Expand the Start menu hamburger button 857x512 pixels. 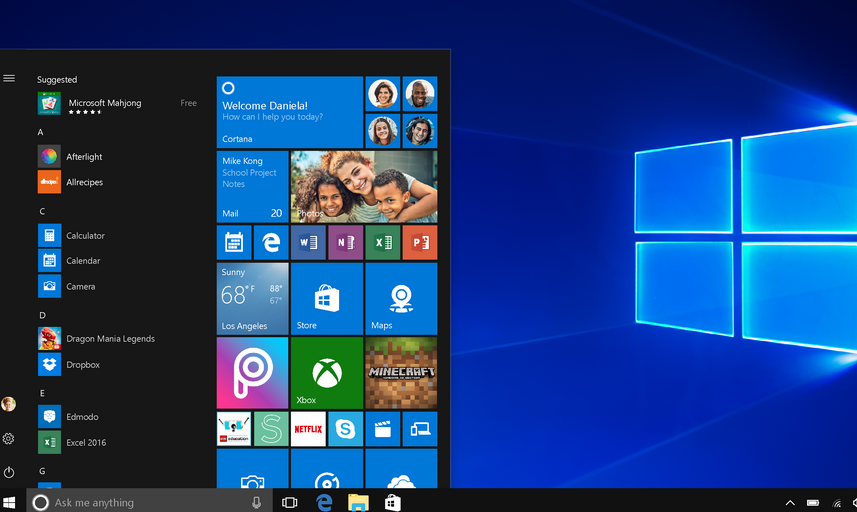point(9,79)
